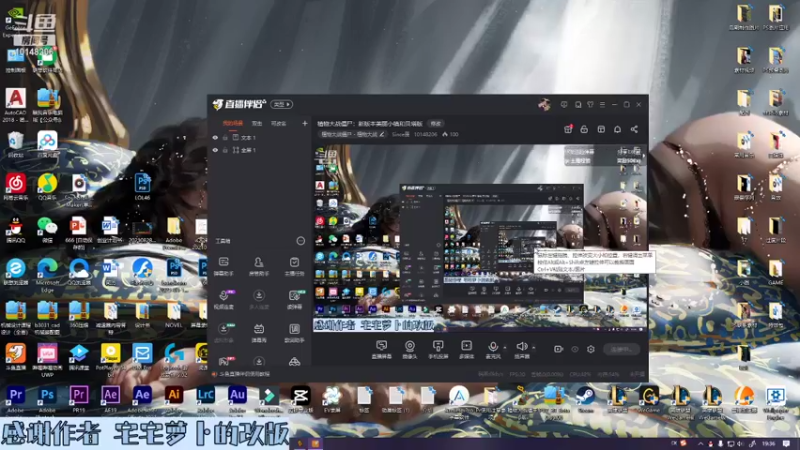Add a phone screen-cast source

tap(438, 349)
